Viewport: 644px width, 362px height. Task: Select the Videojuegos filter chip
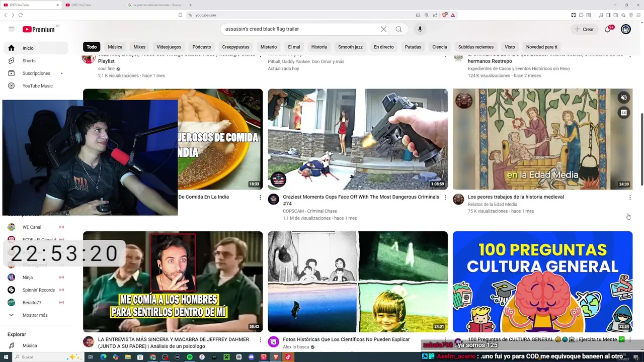pos(169,47)
